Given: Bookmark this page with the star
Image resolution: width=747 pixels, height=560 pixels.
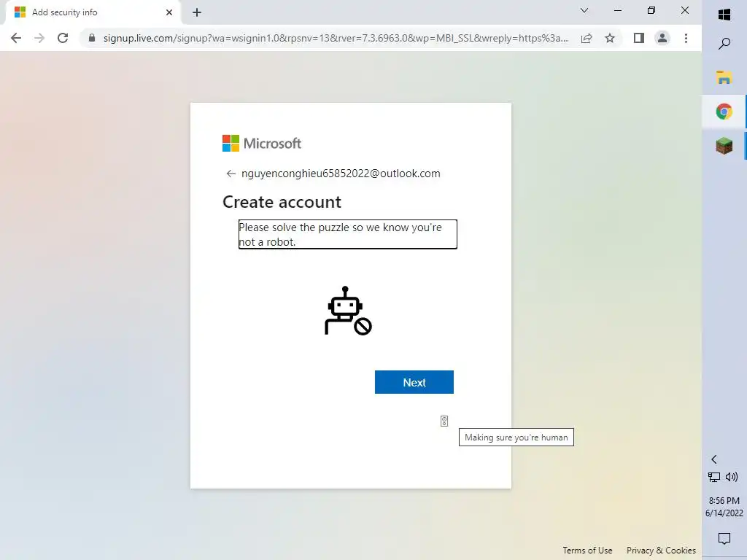Looking at the screenshot, I should (x=610, y=38).
